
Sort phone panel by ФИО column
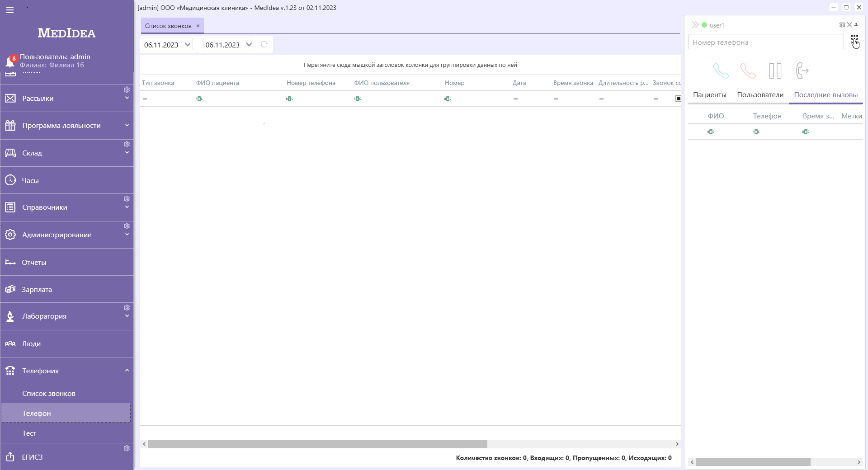[716, 116]
